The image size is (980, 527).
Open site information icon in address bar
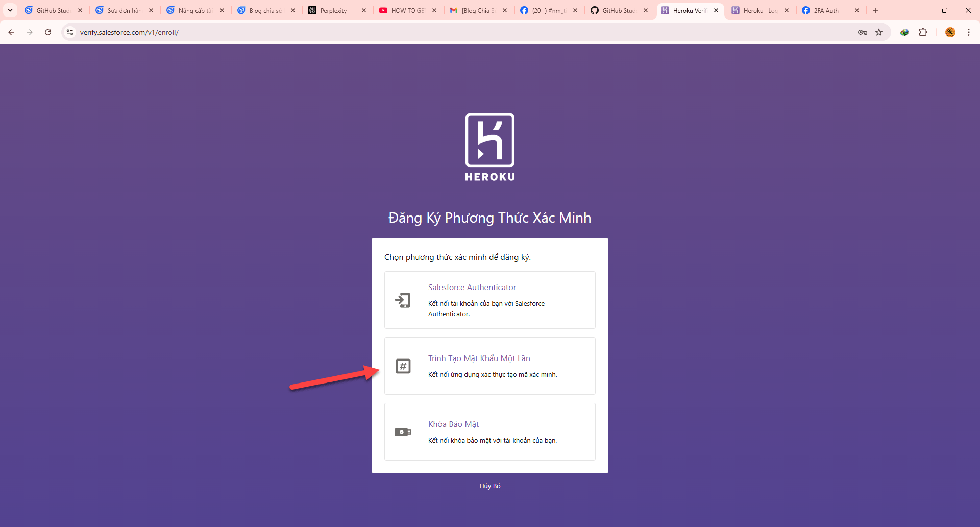pyautogui.click(x=70, y=32)
